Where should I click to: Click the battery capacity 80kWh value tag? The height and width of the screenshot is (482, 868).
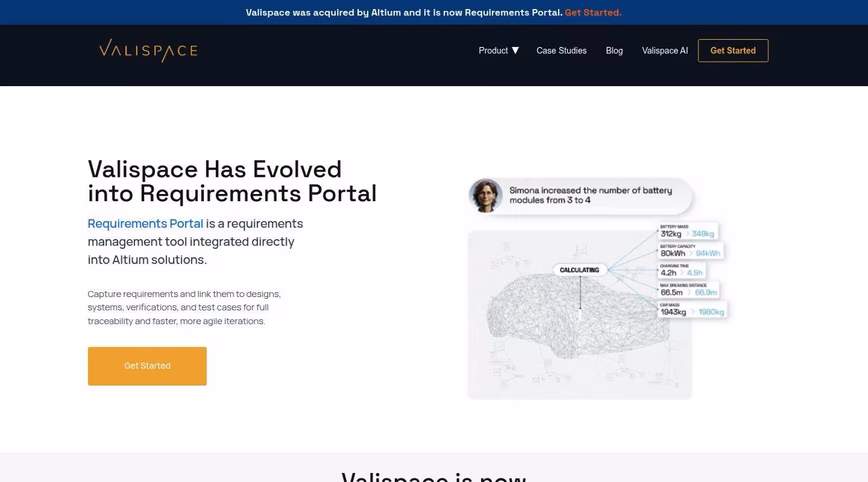click(x=691, y=251)
